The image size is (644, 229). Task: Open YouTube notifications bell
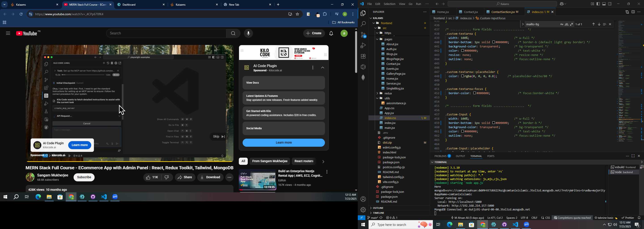(331, 33)
